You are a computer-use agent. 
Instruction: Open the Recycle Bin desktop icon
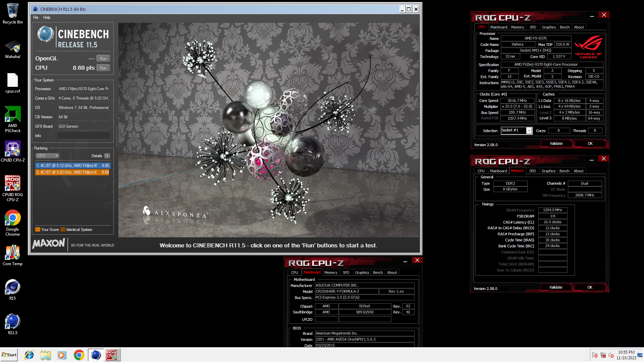click(x=12, y=13)
